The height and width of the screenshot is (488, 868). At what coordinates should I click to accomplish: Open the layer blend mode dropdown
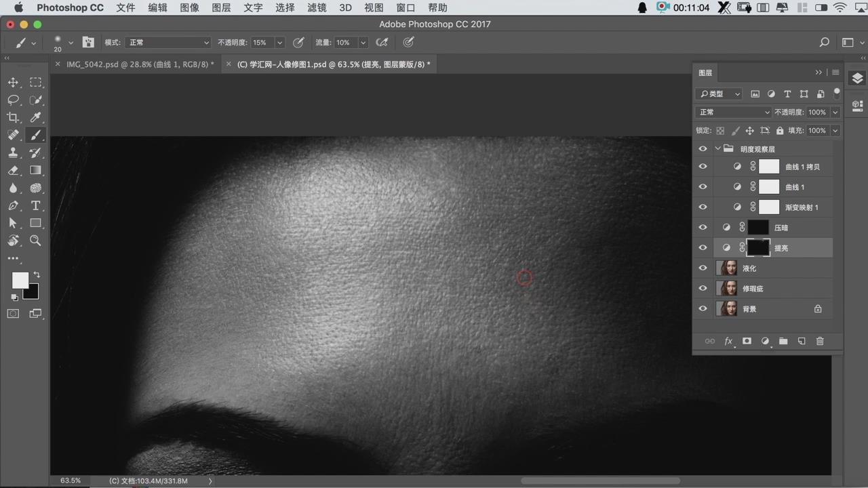[x=734, y=112]
